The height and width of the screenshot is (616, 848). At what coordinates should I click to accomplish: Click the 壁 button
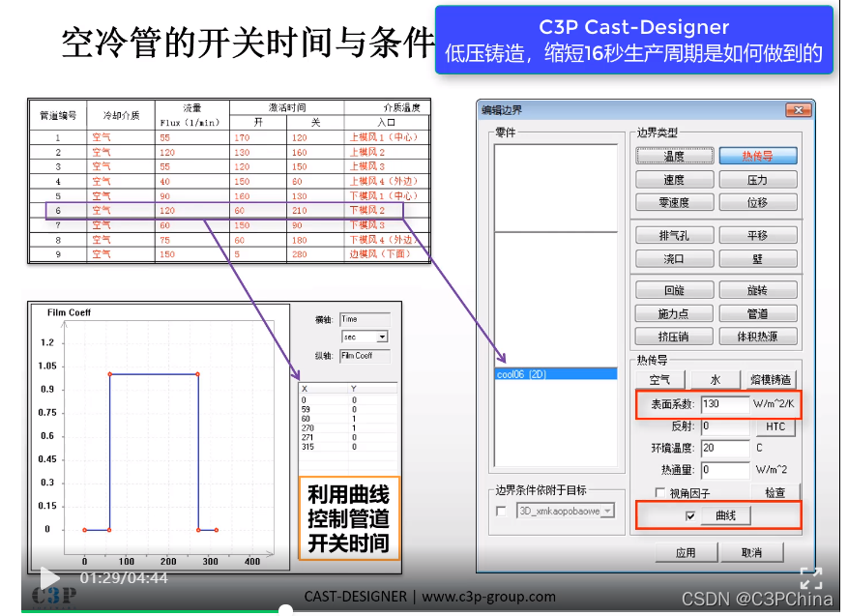coord(758,258)
